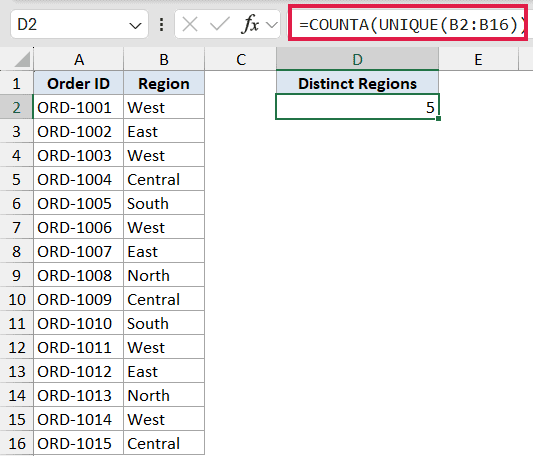Select East region cell in row 8
533x456 pixels.
point(164,251)
